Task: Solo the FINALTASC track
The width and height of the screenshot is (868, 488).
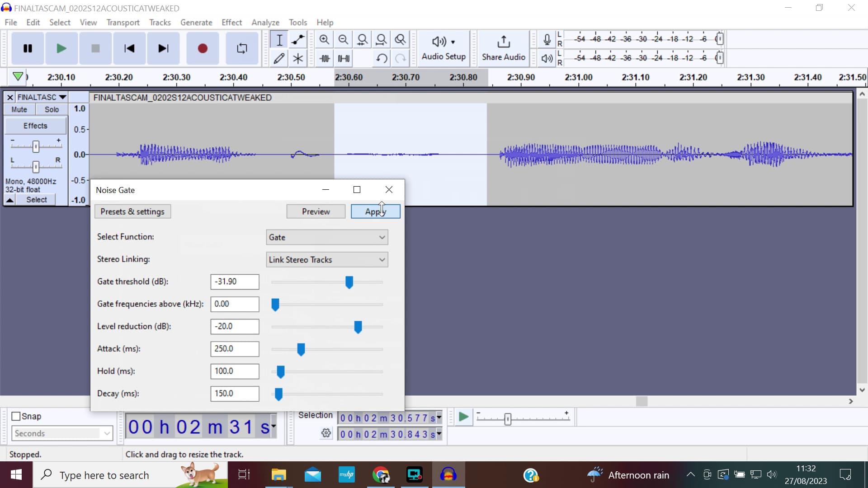Action: [52, 109]
